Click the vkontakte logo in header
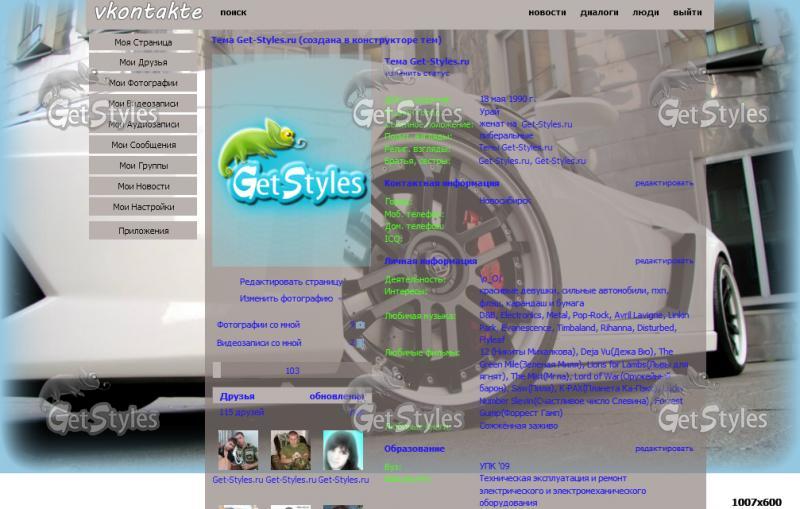Screen dimensions: 800x509 coord(148,13)
